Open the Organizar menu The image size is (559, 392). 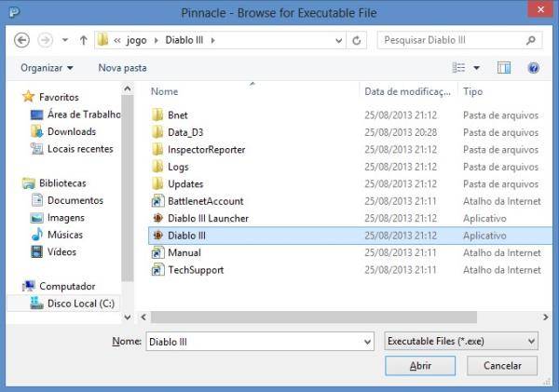[47, 68]
